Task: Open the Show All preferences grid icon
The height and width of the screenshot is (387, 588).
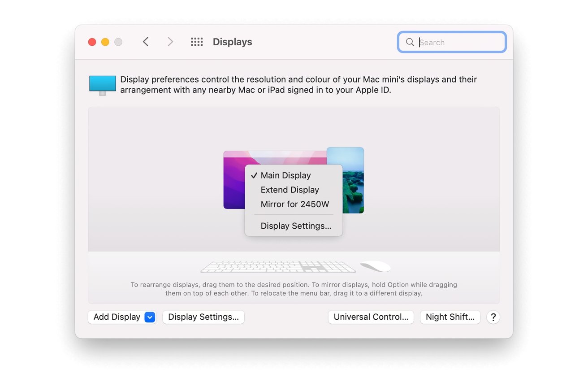Action: [x=196, y=41]
